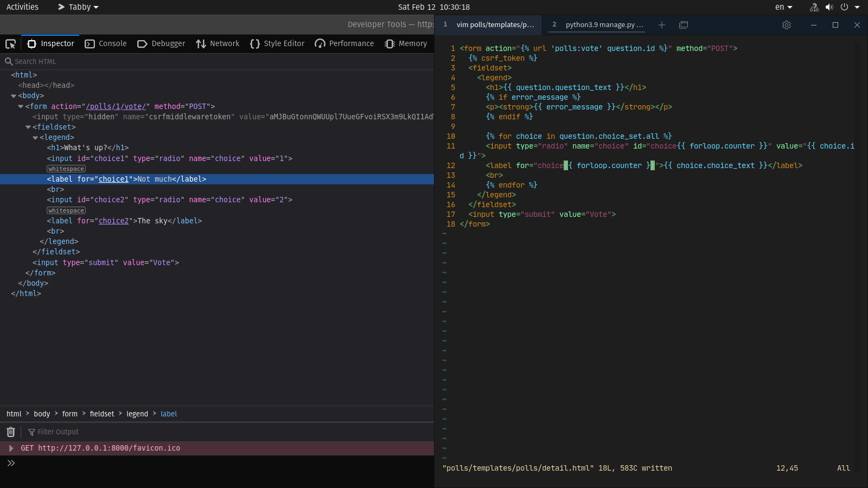This screenshot has height=488, width=868.
Task: Click vim line 17 submit input
Action: [542, 214]
